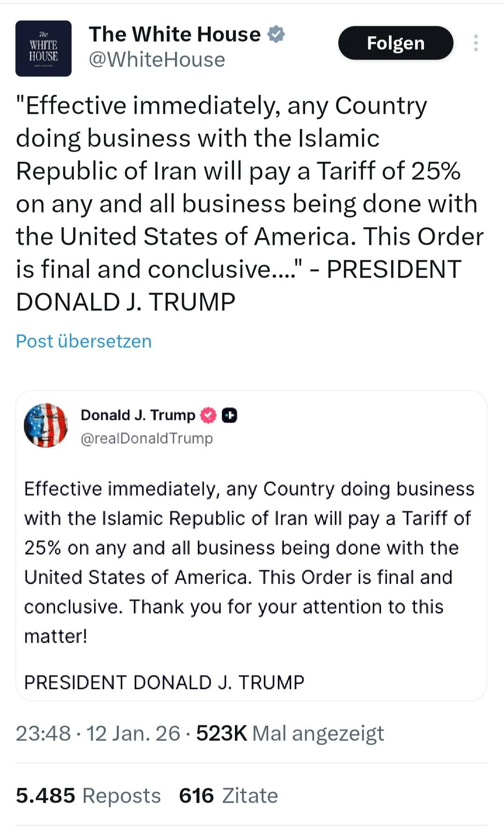The height and width of the screenshot is (840, 504).
Task: Show the 5.485 Reposts list
Action: click(x=88, y=796)
